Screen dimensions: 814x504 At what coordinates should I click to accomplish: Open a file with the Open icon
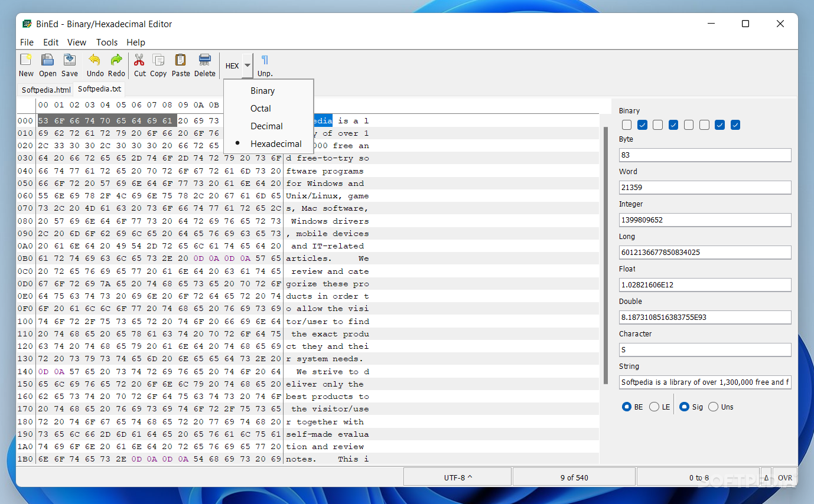click(x=48, y=65)
